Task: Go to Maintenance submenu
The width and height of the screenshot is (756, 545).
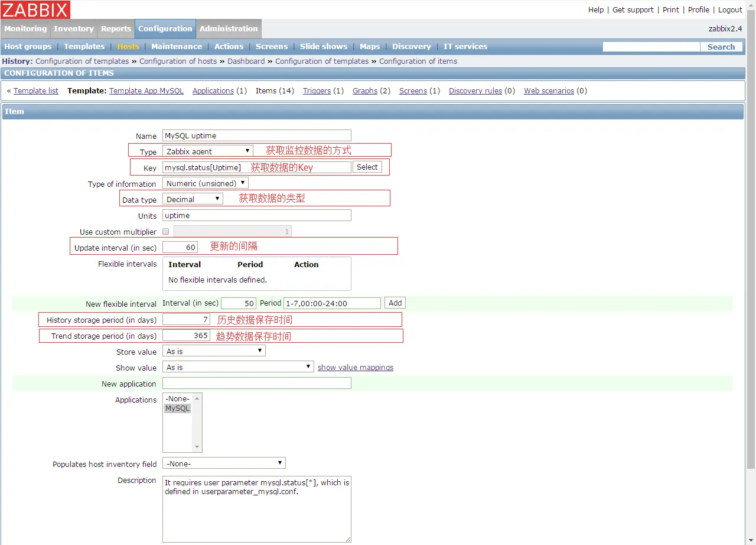Action: click(x=177, y=47)
